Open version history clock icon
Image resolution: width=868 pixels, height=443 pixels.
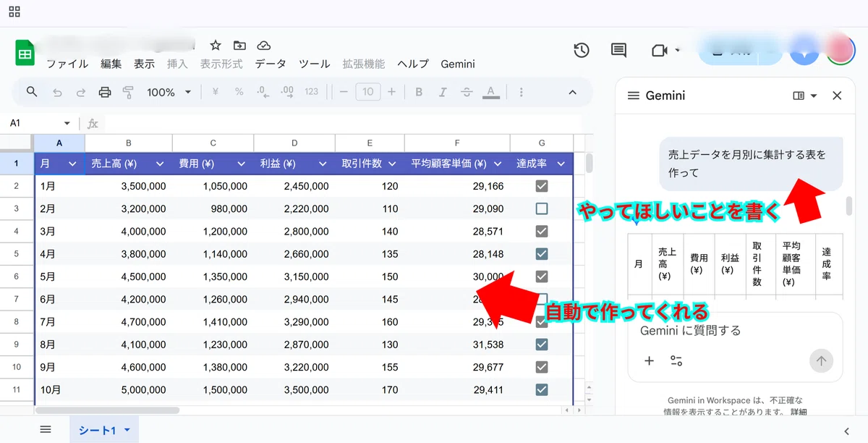(581, 50)
